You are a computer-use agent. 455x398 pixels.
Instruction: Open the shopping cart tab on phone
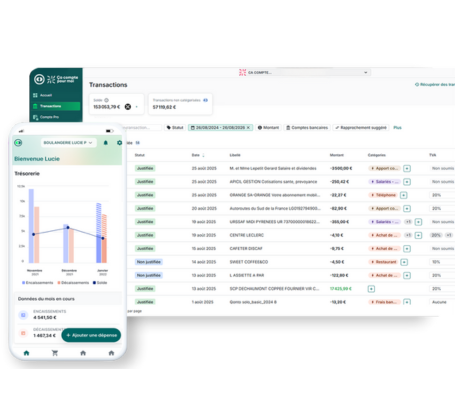[55, 353]
